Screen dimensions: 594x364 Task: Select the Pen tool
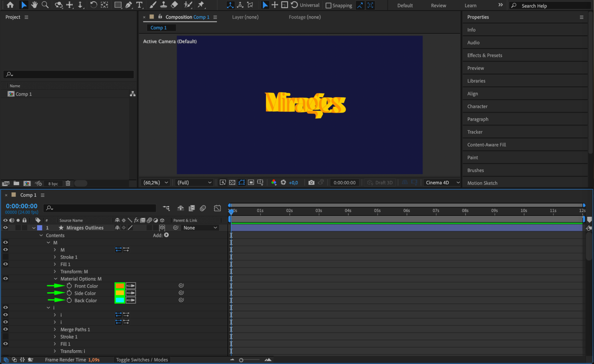[129, 5]
